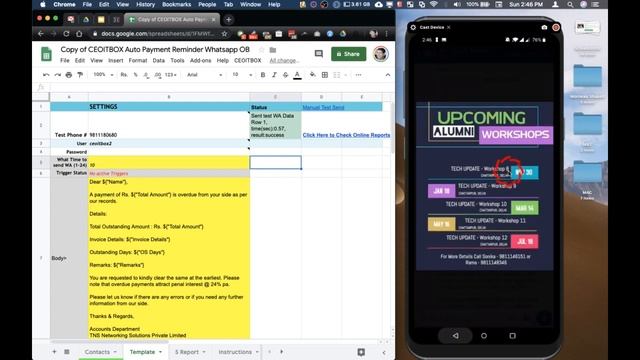Toggle Italic formatting
640x360 pixels.
(x=274, y=75)
